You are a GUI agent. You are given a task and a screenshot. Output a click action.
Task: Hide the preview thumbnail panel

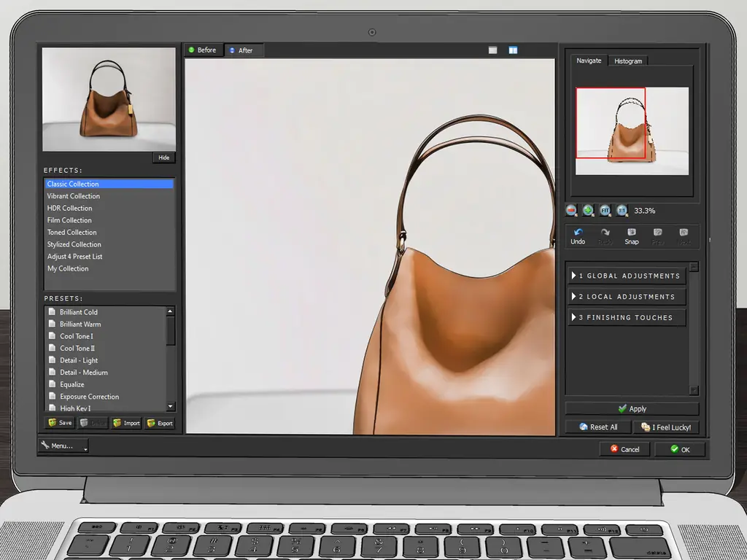[164, 157]
